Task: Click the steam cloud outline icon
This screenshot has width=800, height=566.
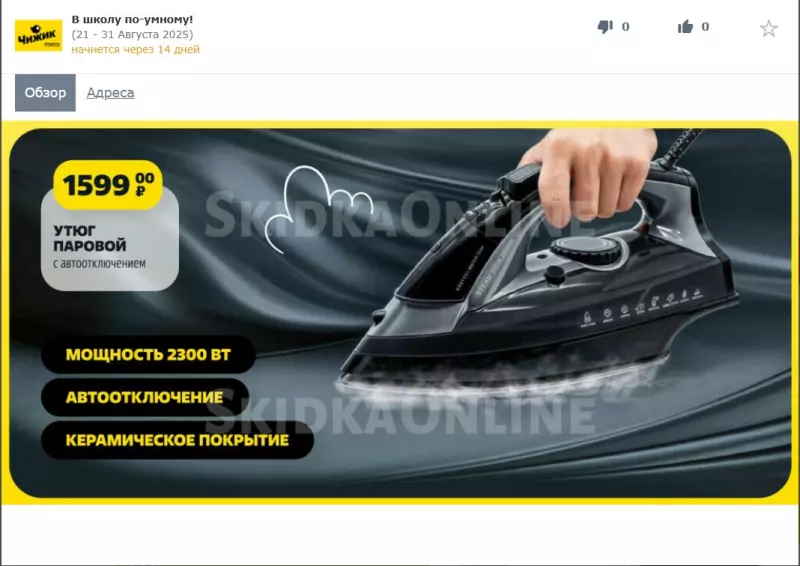Action: pos(318,209)
